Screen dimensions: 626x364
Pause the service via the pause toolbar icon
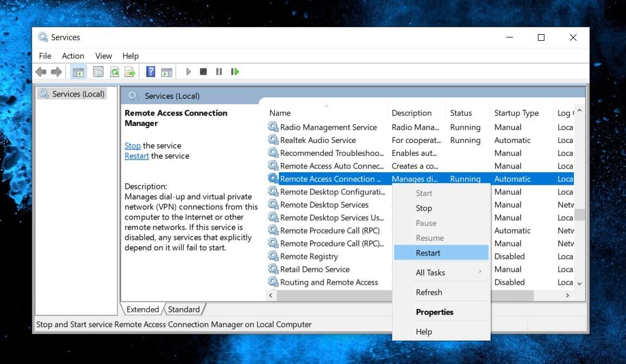[219, 71]
